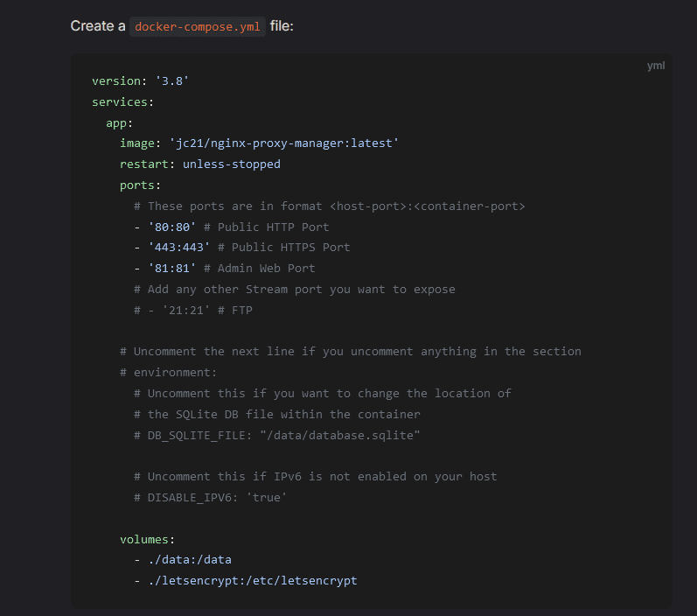Click the 'jc21/nginx-proxy-manager:latest' image string
The width and height of the screenshot is (697, 616).
coord(283,143)
